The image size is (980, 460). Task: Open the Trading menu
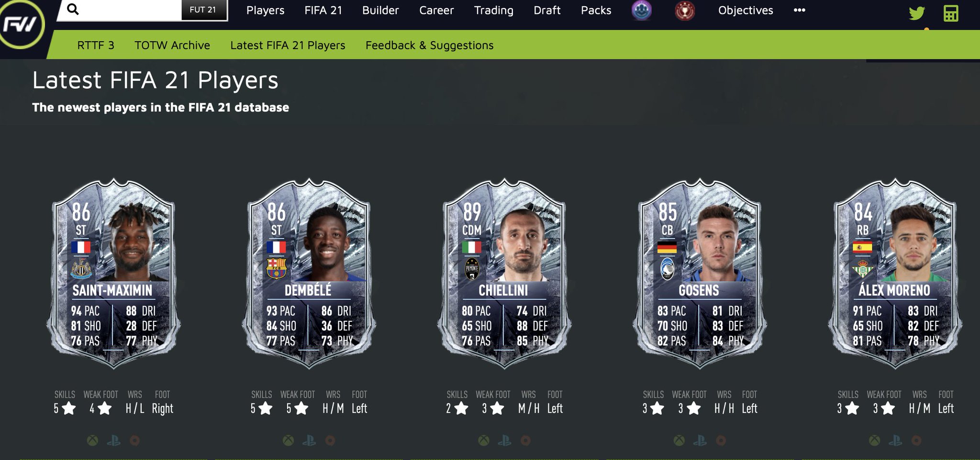coord(493,10)
